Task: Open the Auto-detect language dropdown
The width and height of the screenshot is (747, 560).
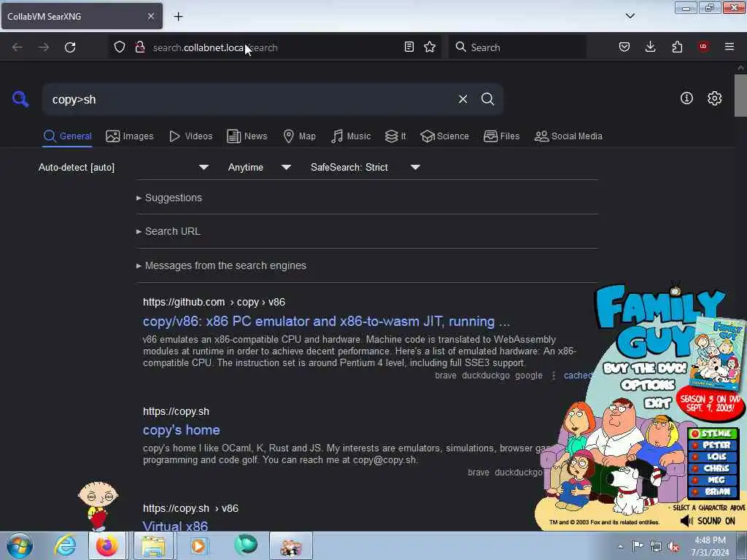Action: tap(123, 167)
